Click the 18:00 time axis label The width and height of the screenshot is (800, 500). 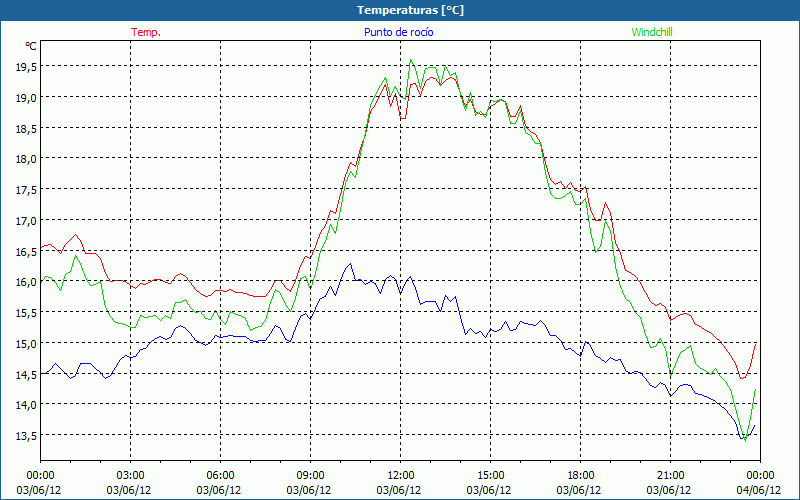pyautogui.click(x=580, y=476)
